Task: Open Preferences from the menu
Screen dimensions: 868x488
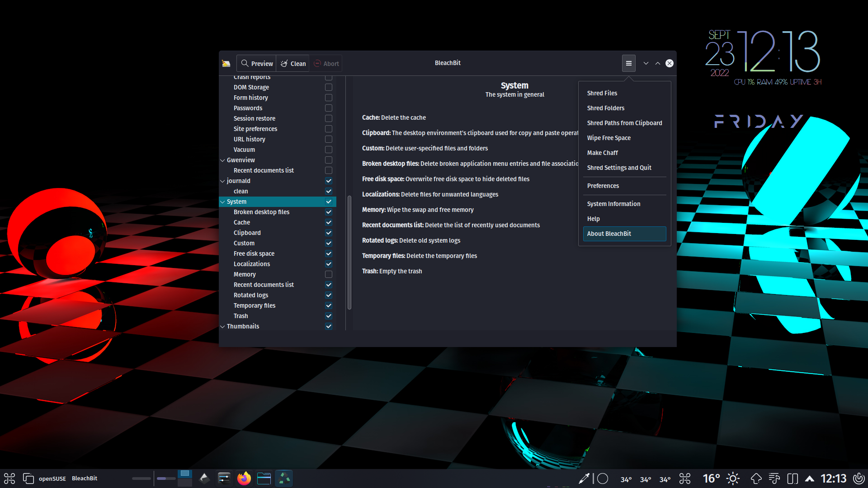Action: pos(624,186)
